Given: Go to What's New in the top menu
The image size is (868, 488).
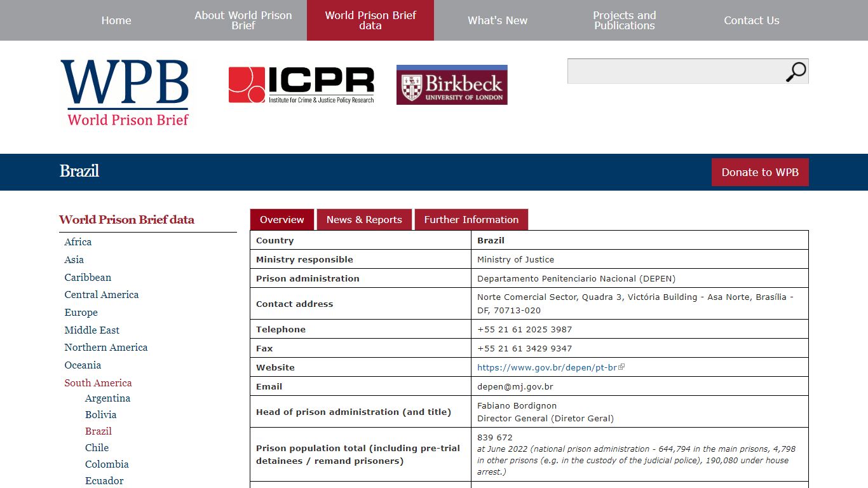Looking at the screenshot, I should pyautogui.click(x=498, y=20).
